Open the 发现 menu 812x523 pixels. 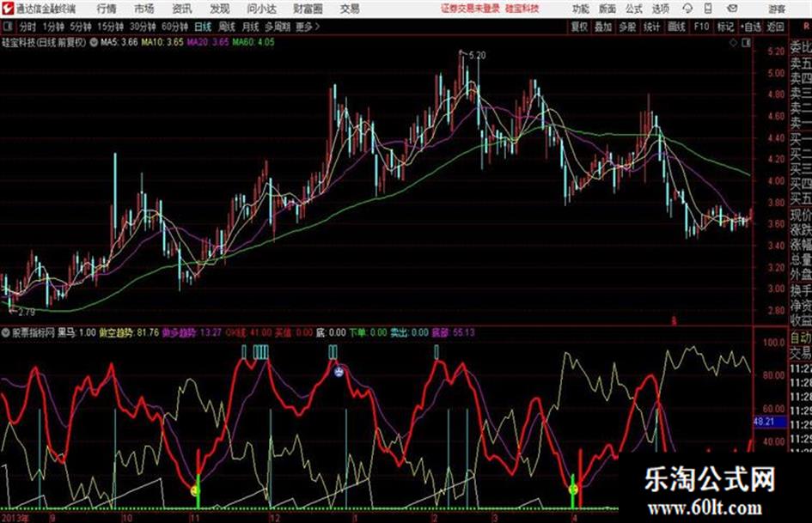tap(220, 9)
